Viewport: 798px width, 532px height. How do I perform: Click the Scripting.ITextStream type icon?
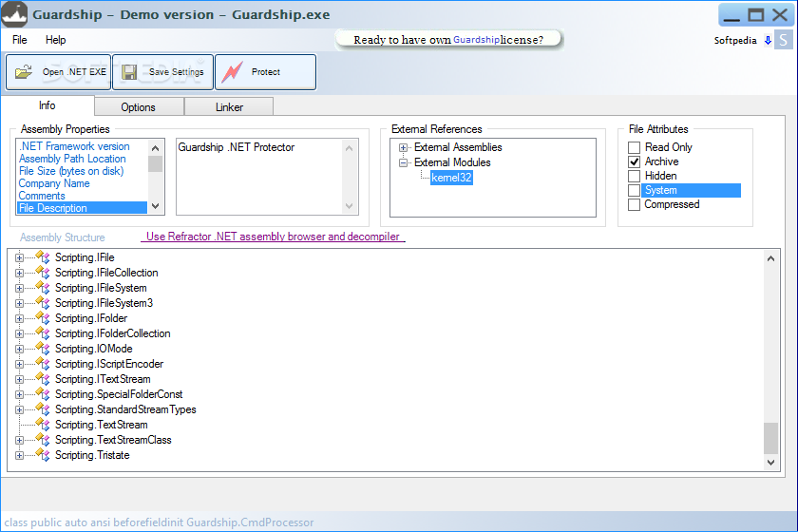coord(44,379)
